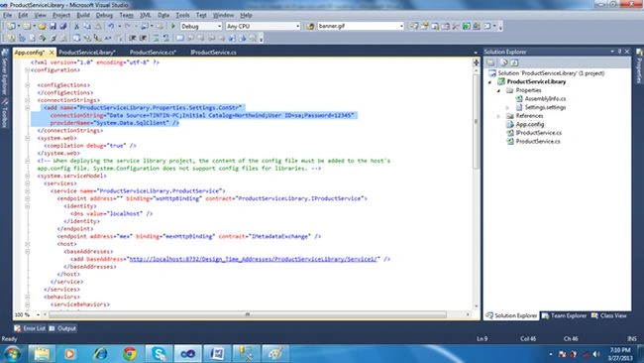Viewport: 644px width, 363px height.
Task: Open the Tools menu
Action: coord(182,15)
